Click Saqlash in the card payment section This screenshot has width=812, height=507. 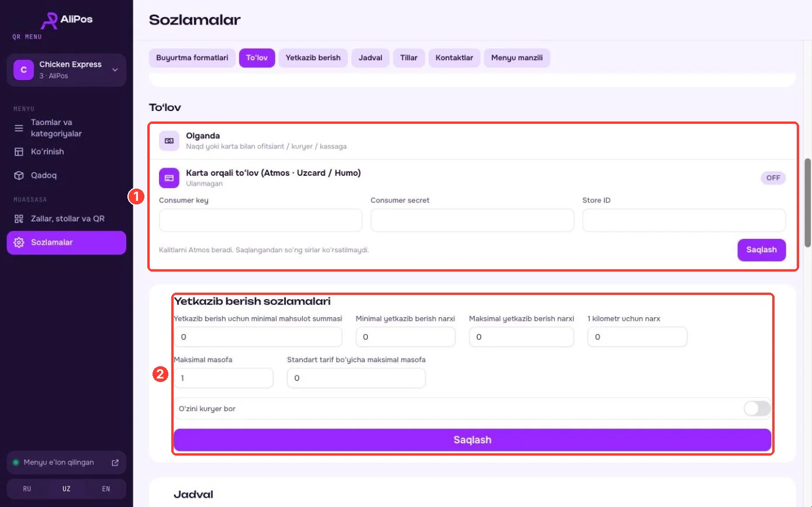[762, 250]
